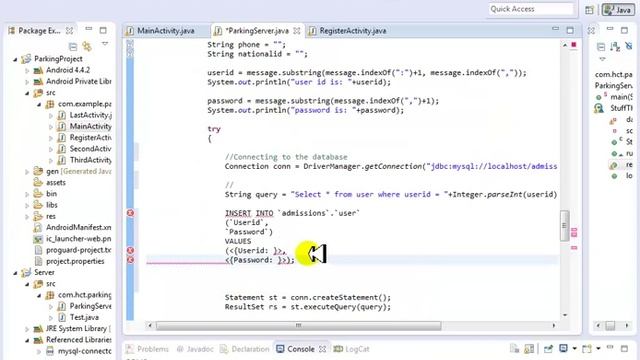This screenshot has height=360, width=640.
Task: Collapse com.example package node
Action: coord(39,104)
